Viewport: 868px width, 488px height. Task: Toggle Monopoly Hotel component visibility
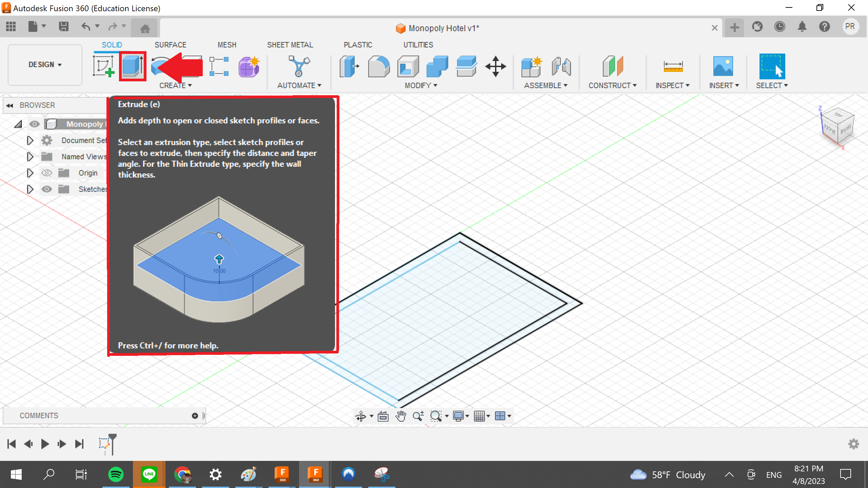[x=34, y=123]
